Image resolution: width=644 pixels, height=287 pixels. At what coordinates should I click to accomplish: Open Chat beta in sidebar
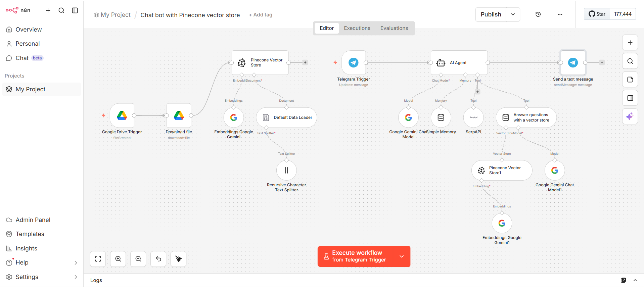click(42, 58)
